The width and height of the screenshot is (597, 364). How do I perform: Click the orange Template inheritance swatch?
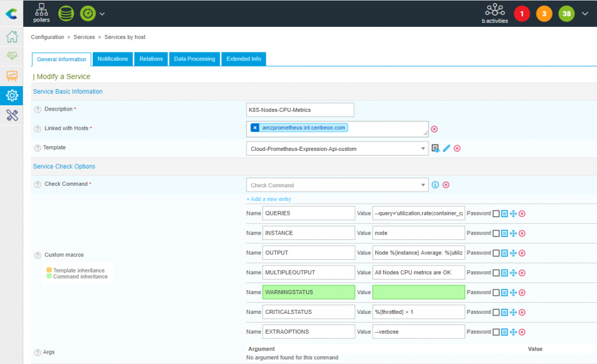[x=49, y=270]
